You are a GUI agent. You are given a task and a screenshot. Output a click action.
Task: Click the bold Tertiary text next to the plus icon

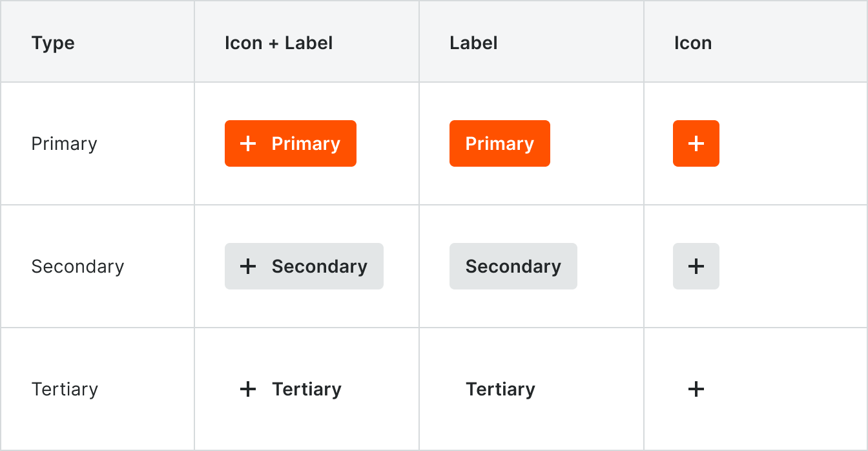307,389
